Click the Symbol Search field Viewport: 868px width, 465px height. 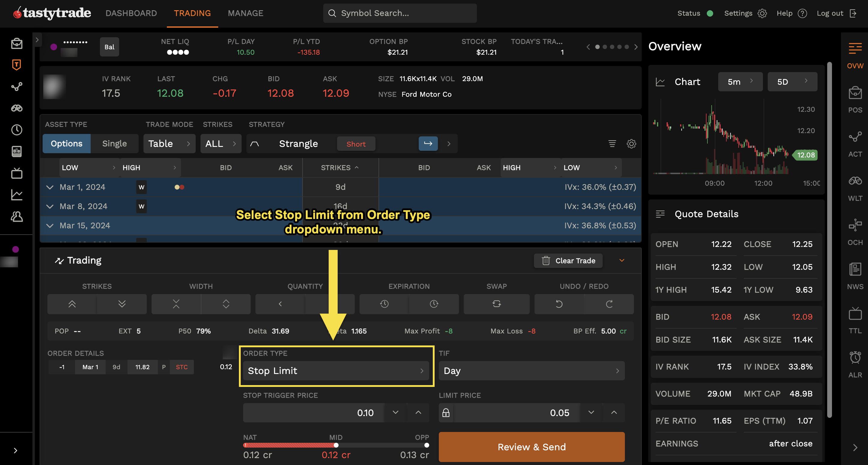[x=399, y=13]
